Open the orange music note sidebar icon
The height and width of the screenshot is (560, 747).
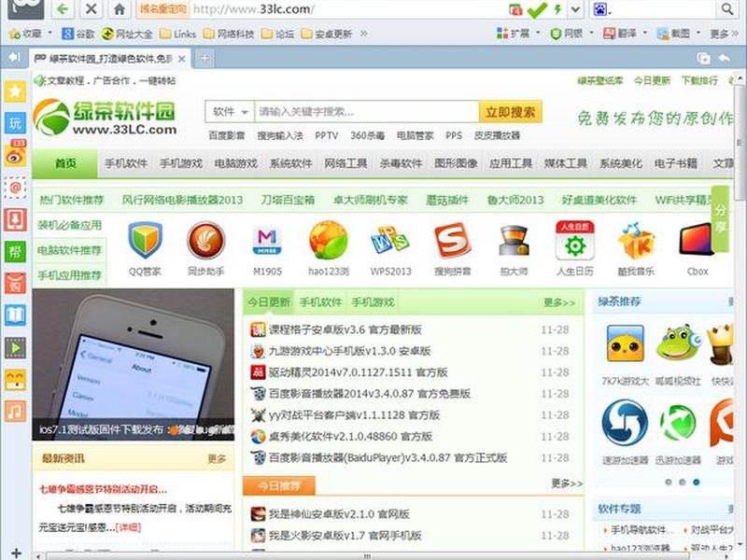(x=15, y=412)
